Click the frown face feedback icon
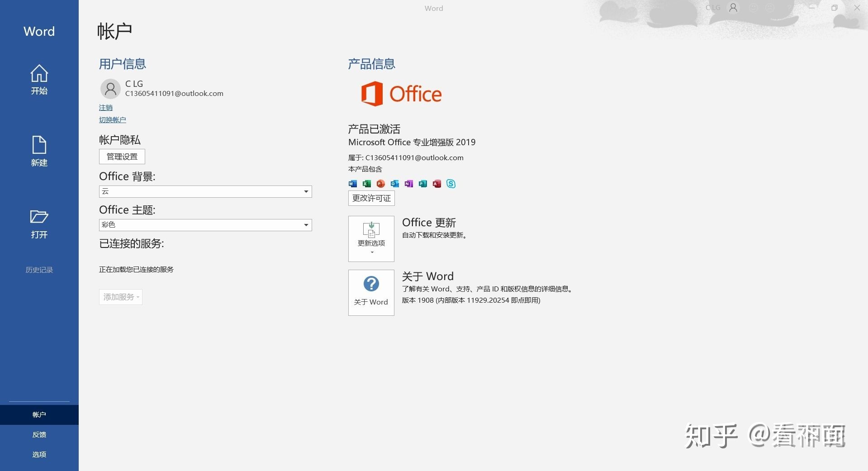Viewport: 868px width, 471px height. 769,8
